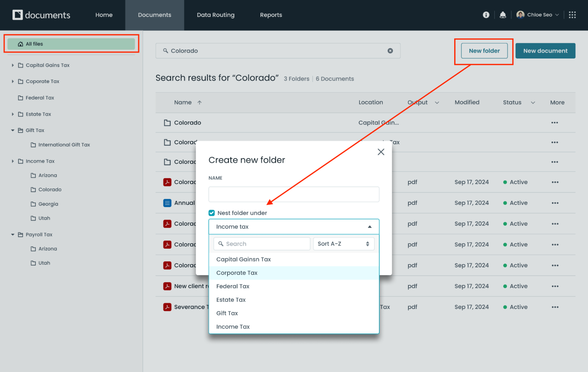Click the info icon in header
Viewport: 588px width, 372px height.
tap(486, 15)
